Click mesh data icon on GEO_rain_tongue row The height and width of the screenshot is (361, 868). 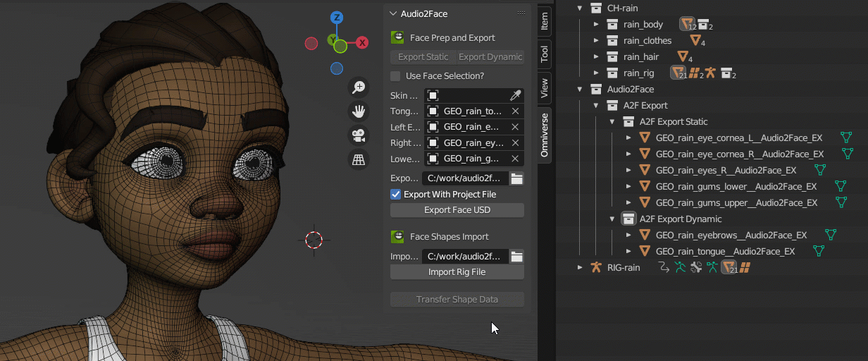(x=819, y=251)
